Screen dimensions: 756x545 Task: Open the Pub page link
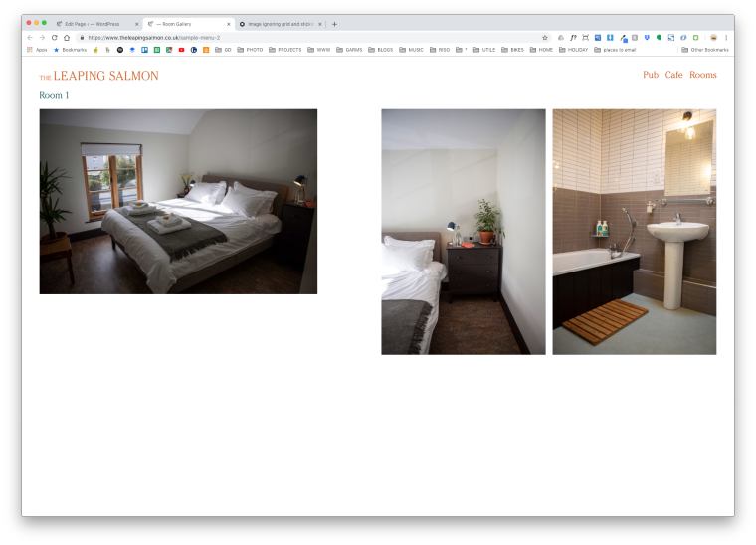pyautogui.click(x=651, y=75)
